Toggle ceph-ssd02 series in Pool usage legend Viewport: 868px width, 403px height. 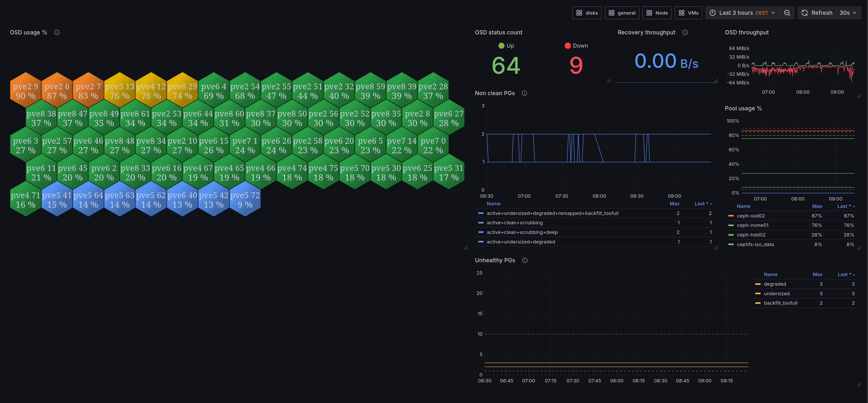pyautogui.click(x=750, y=216)
